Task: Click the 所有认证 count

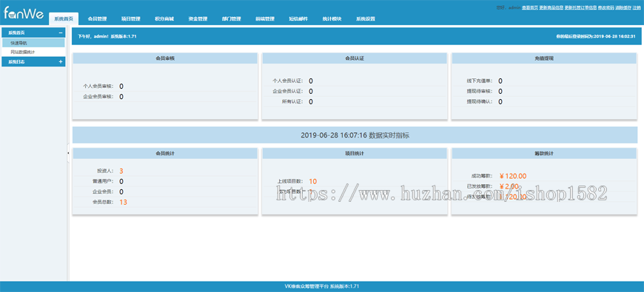Action: 311,102
